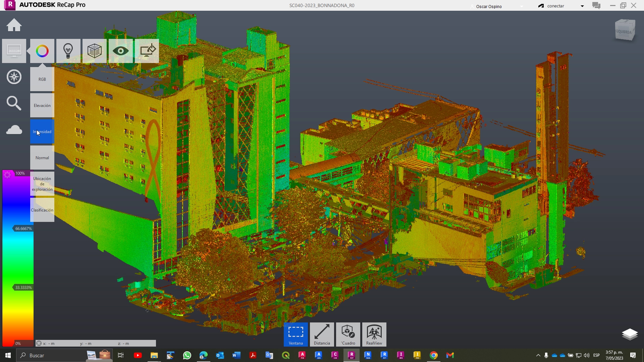This screenshot has width=644, height=362.
Task: Activate the Ventana selection tool
Action: coord(296,335)
